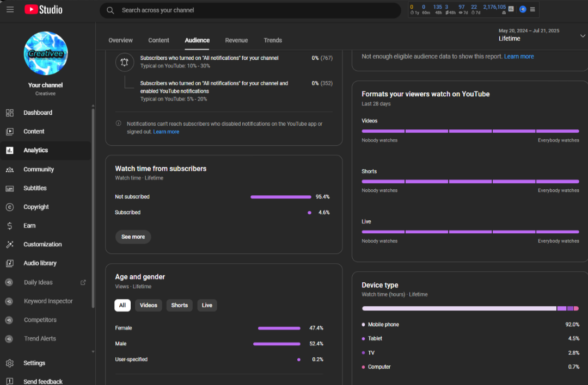
Task: Click the 'Watch time from subscribers' card title
Action: [x=161, y=169]
